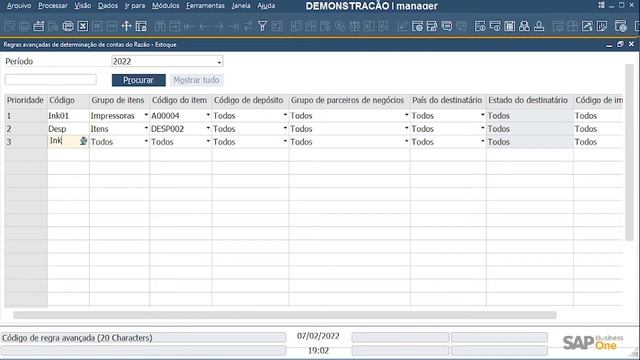Open País do destinatário dropdown in row 3
Viewport: 640px width, 360px height.
tap(482, 142)
